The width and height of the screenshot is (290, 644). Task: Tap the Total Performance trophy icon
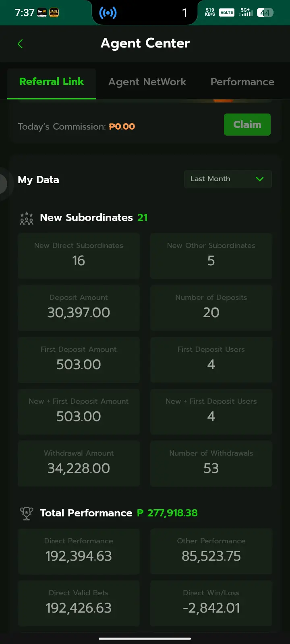pos(27,513)
